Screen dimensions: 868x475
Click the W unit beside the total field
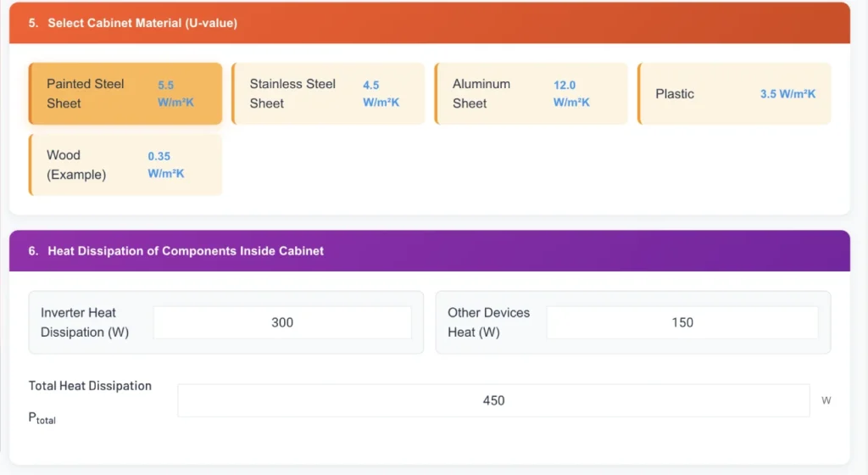click(826, 400)
